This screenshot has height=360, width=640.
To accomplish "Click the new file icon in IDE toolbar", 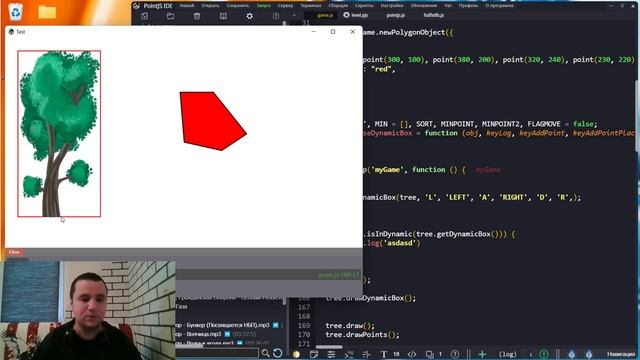I will click(x=144, y=16).
